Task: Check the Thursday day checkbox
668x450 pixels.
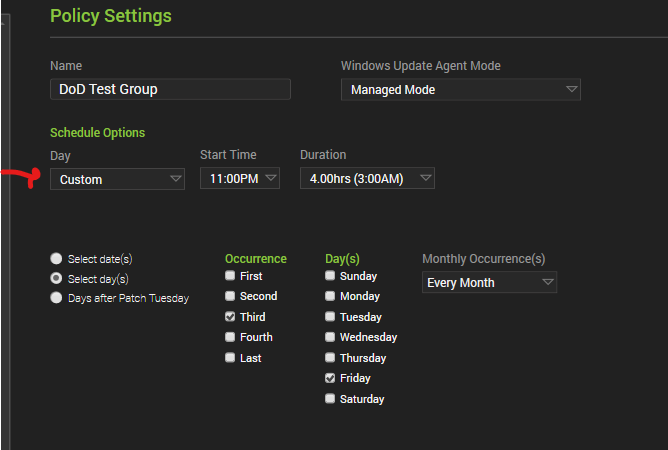Action: [x=331, y=358]
